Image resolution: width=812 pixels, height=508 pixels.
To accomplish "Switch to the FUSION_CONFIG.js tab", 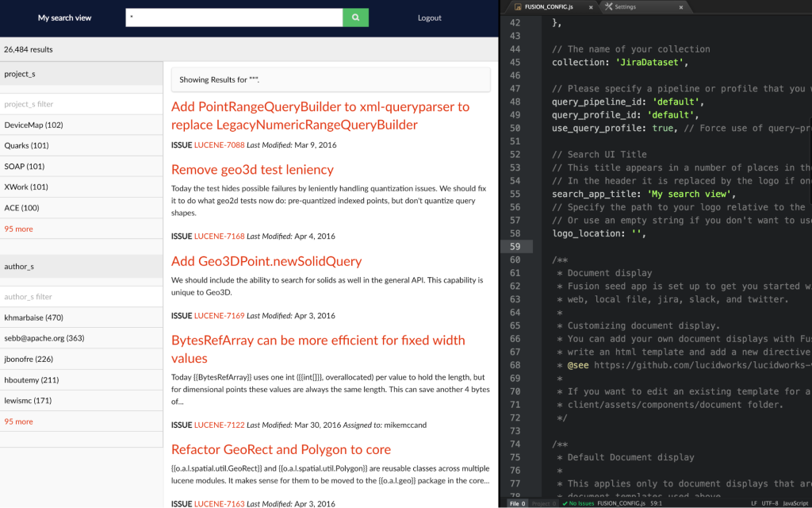I will [x=551, y=6].
